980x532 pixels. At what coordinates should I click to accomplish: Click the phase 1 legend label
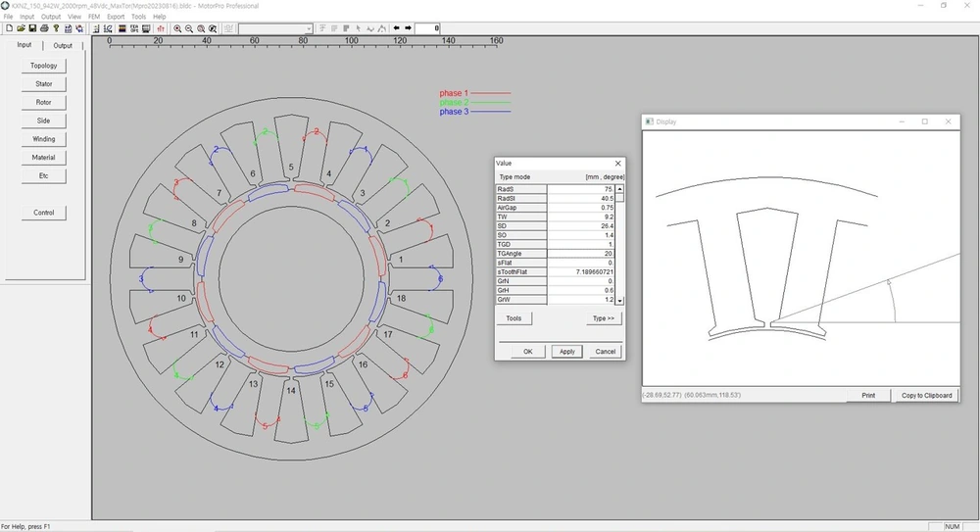click(x=453, y=93)
